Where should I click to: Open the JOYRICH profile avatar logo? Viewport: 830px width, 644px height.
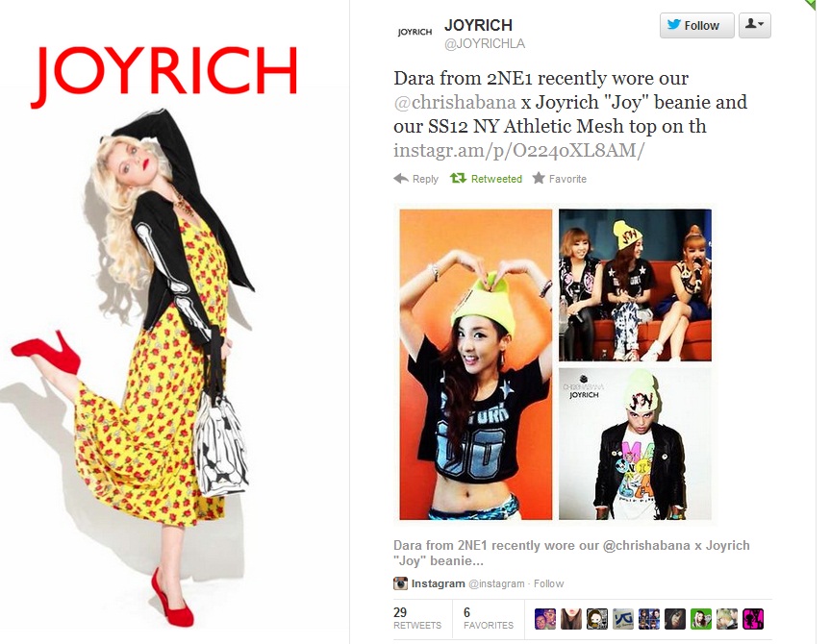[415, 32]
